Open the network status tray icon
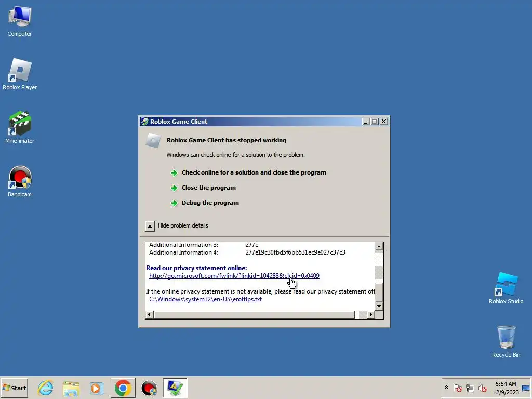The image size is (532, 399). 470,388
